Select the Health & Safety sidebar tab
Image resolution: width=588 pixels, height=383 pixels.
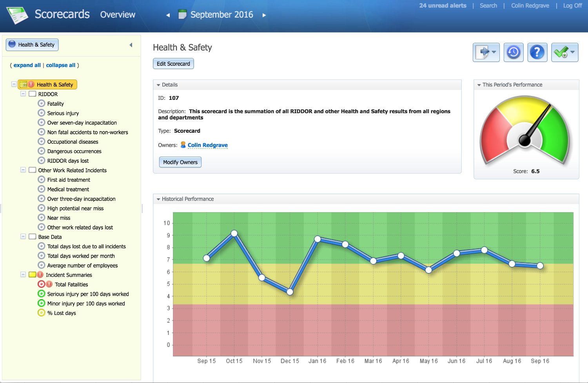32,45
